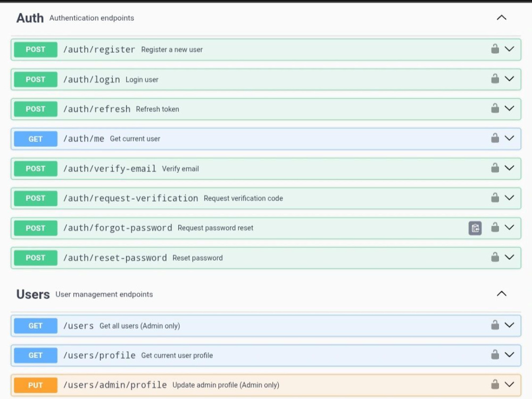Click the lock icon on GET /users row
Screen dimensions: 532x399
[495, 325]
